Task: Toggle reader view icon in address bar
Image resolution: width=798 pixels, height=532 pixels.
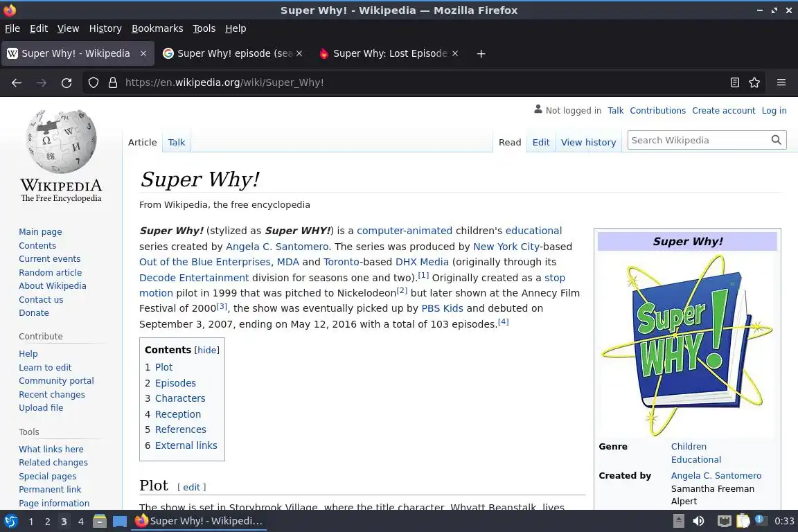Action: [735, 82]
